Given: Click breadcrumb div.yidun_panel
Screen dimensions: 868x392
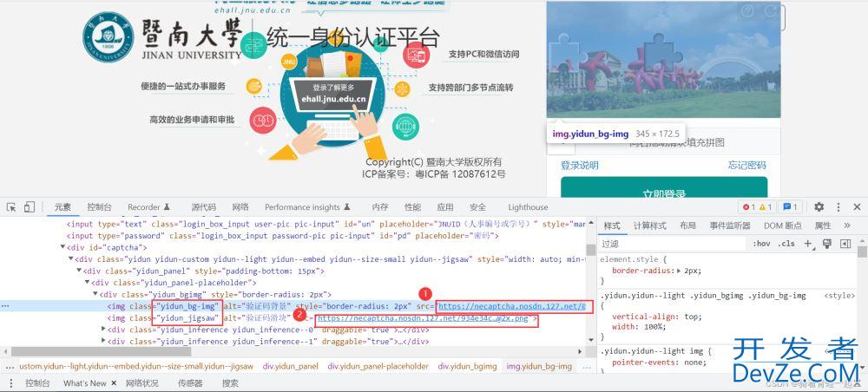Looking at the screenshot, I should [x=291, y=366].
